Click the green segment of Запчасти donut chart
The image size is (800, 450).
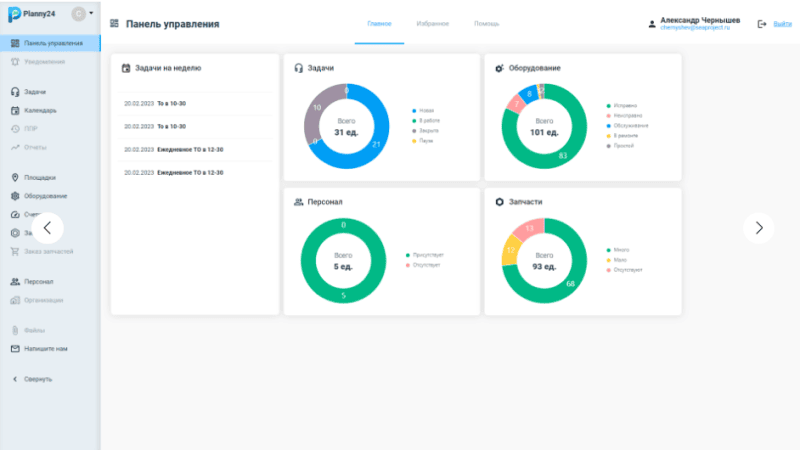(x=567, y=291)
